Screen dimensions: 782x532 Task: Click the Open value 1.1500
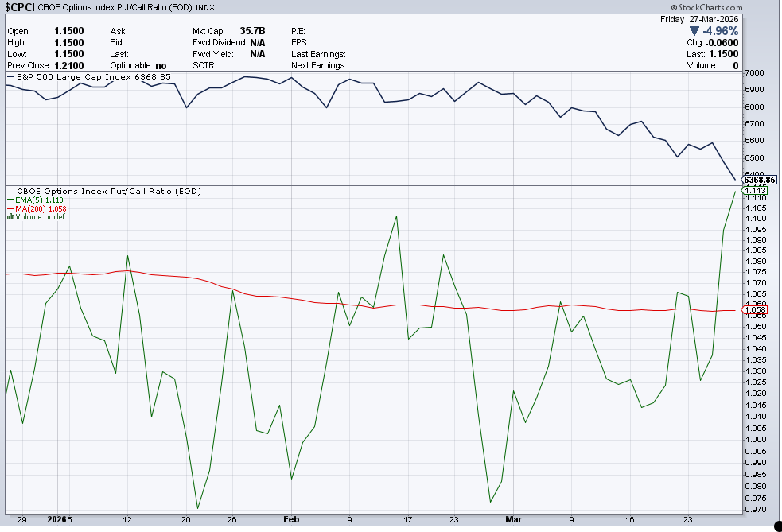click(69, 31)
